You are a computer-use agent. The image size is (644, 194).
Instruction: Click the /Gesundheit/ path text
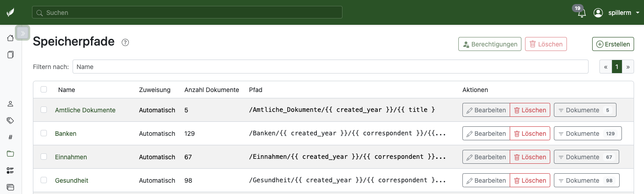[x=347, y=180]
